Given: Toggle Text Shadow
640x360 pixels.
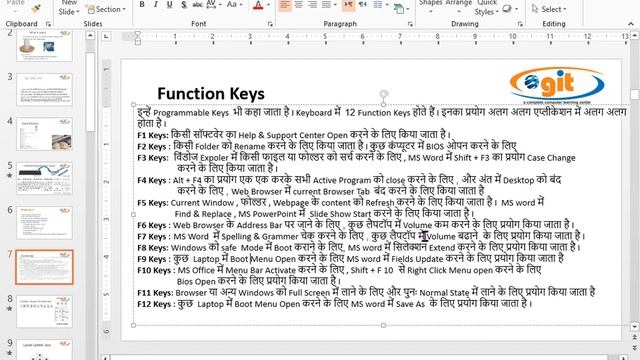Looking at the screenshot, I should tap(184, 4).
